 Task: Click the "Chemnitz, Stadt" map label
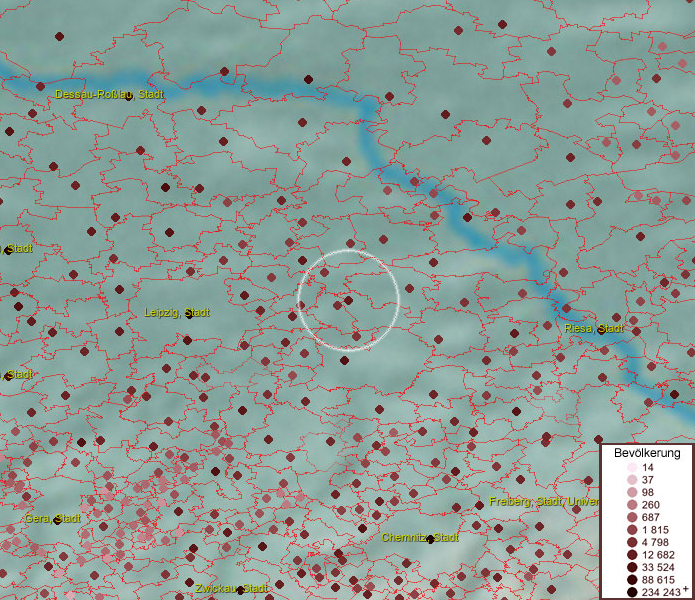pos(420,538)
